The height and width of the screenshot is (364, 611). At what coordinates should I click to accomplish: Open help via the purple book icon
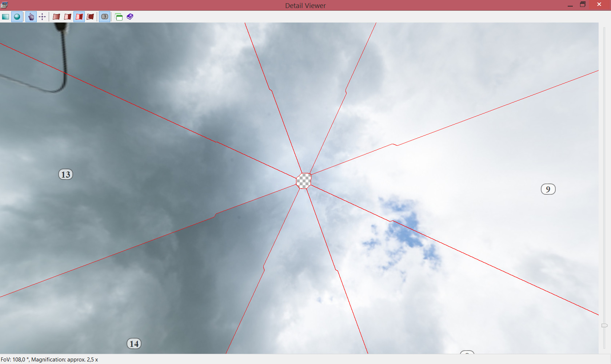[x=130, y=17]
